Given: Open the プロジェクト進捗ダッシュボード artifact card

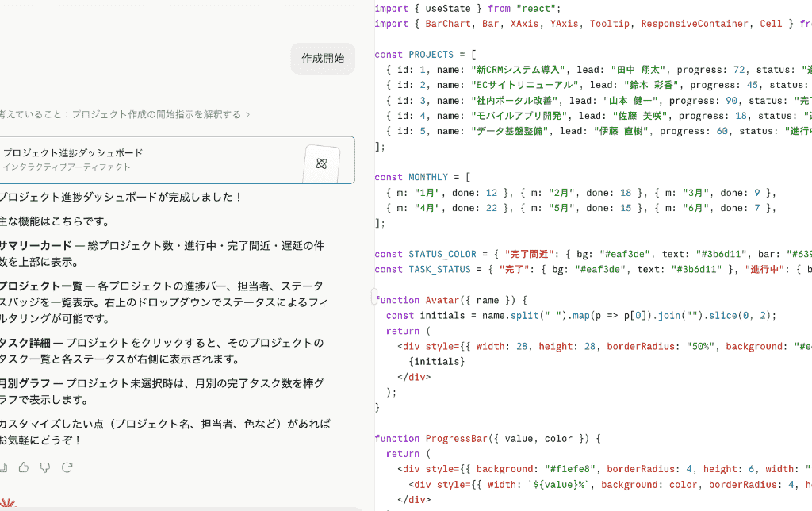Looking at the screenshot, I should point(176,160).
